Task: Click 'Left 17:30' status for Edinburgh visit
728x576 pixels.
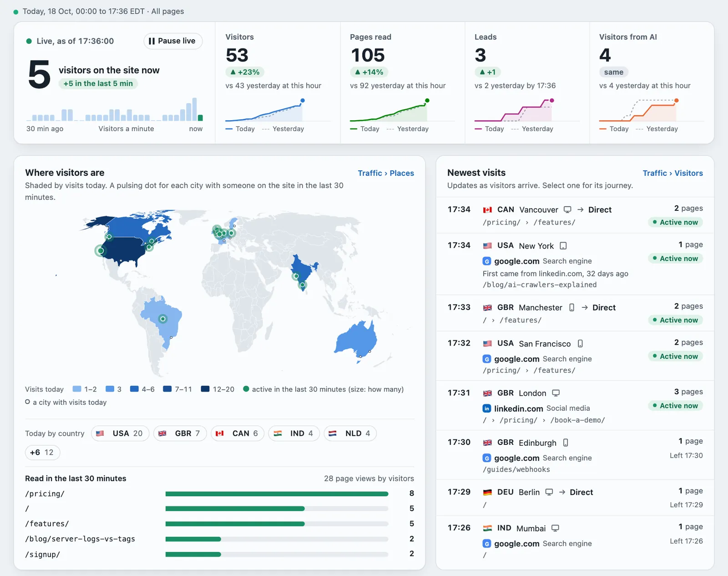Action: click(x=686, y=455)
